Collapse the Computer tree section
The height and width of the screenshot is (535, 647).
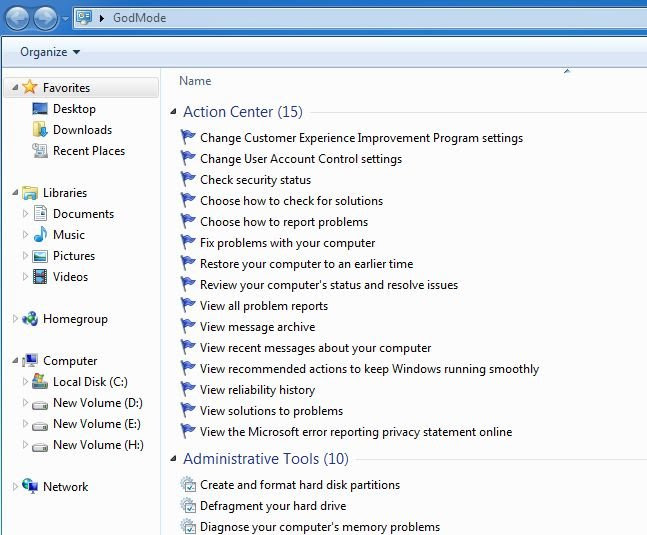[x=15, y=361]
